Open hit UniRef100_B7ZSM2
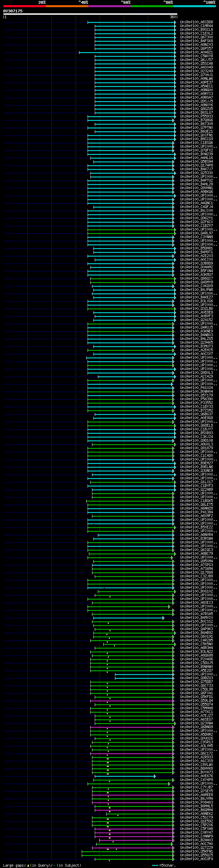 (x=196, y=411)
